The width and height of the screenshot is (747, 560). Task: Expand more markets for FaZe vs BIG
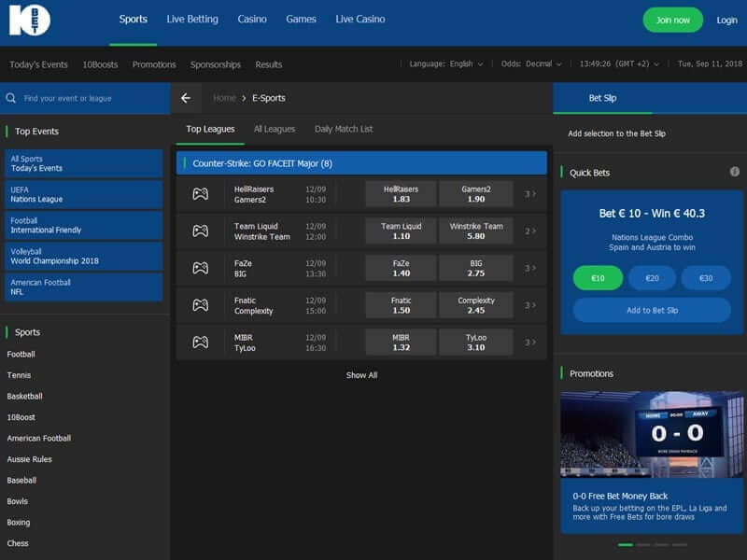530,268
